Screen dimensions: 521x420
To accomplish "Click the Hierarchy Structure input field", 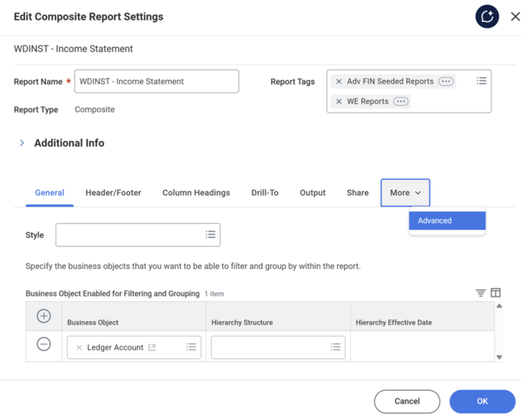I will pos(278,347).
